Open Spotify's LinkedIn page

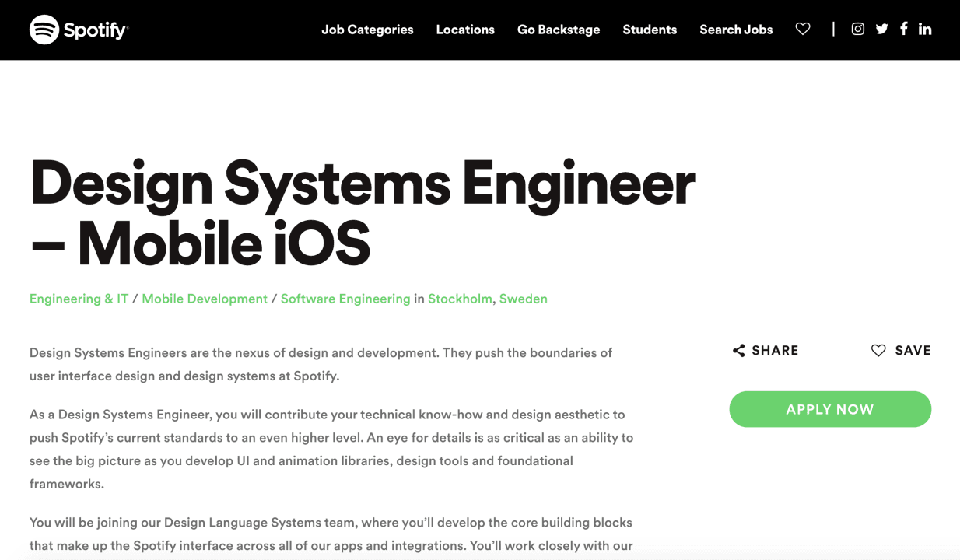tap(925, 30)
